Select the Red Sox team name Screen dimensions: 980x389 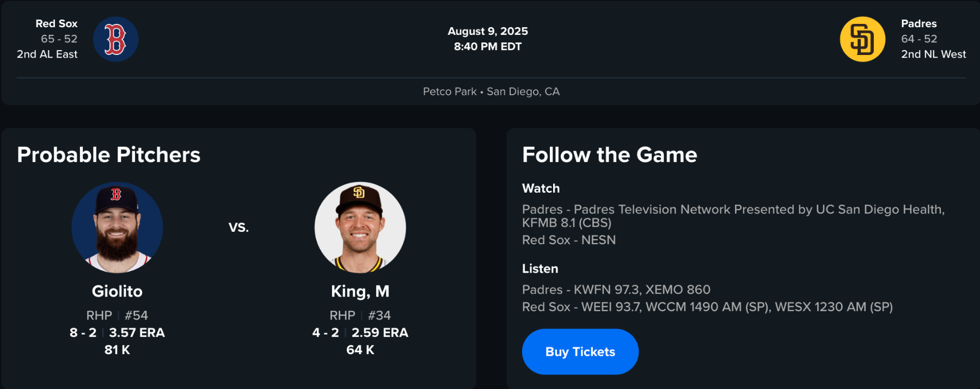pos(57,23)
